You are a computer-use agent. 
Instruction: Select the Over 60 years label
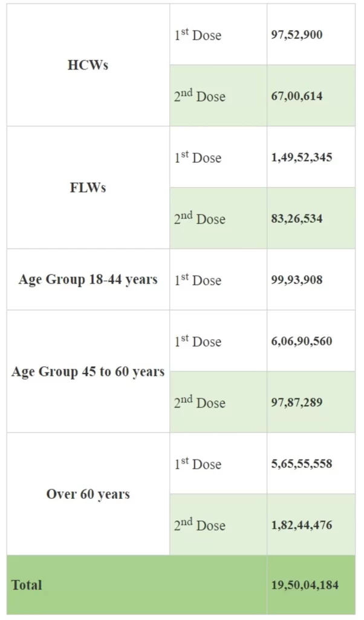pos(88,494)
